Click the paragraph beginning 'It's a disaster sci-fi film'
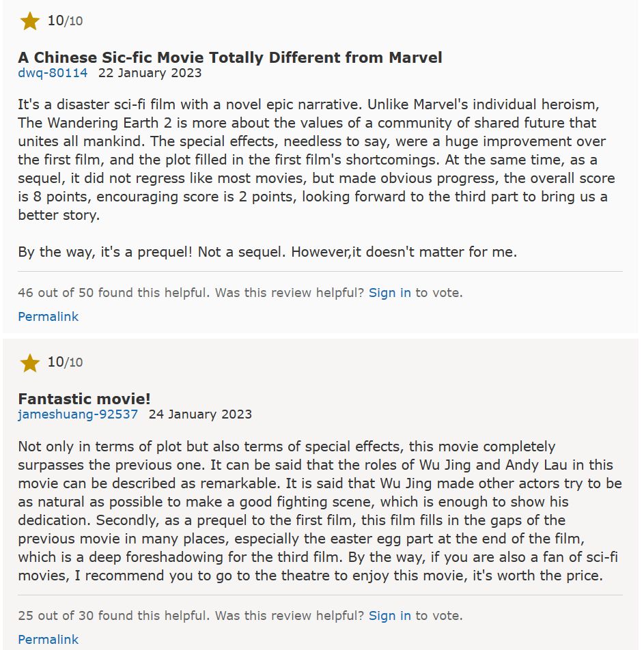Image resolution: width=644 pixels, height=650 pixels. pos(317,160)
